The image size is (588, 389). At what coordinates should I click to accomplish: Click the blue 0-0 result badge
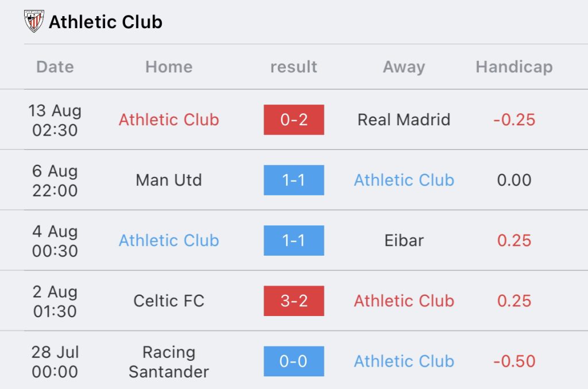(293, 361)
